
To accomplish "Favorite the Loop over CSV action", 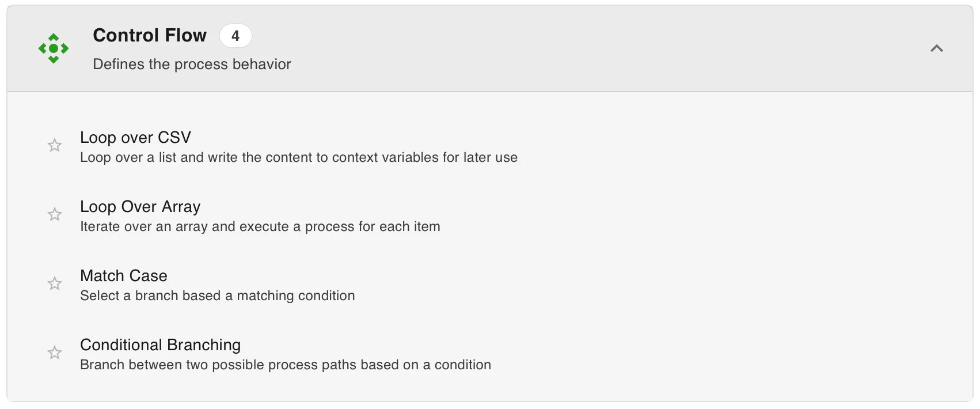I will point(55,145).
